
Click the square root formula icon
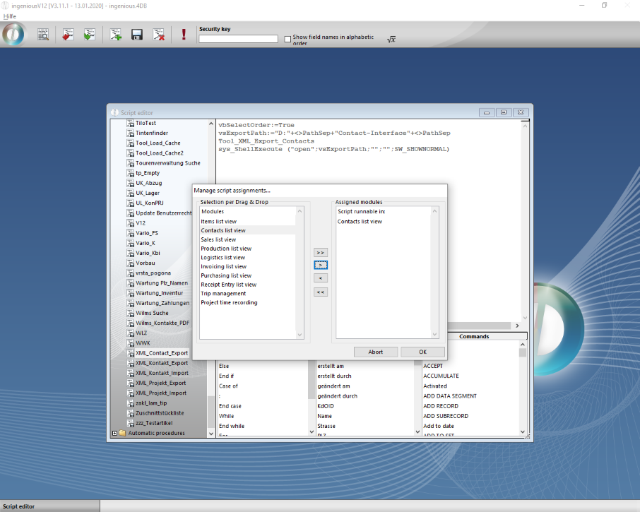[x=391, y=39]
